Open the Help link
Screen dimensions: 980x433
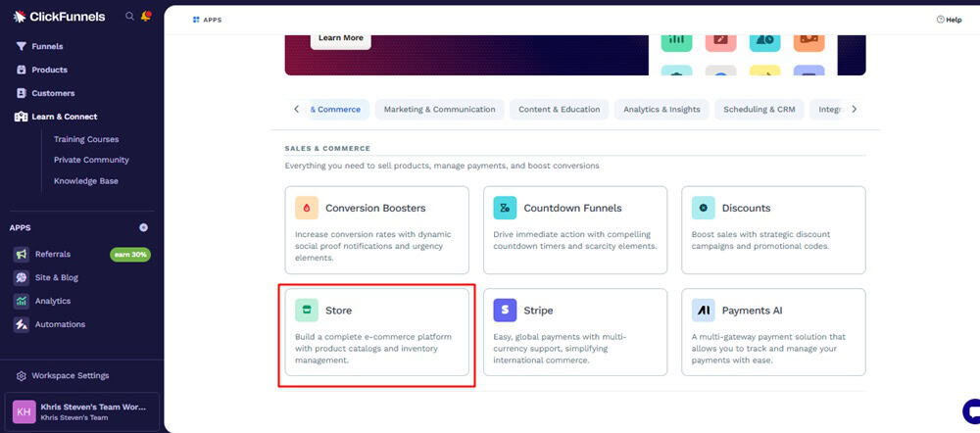click(949, 20)
